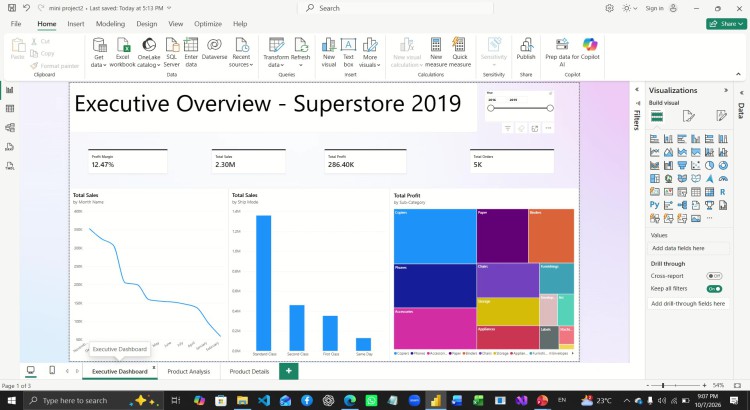This screenshot has width=750, height=410.
Task: Open VS Code from the taskbar
Action: point(264,400)
